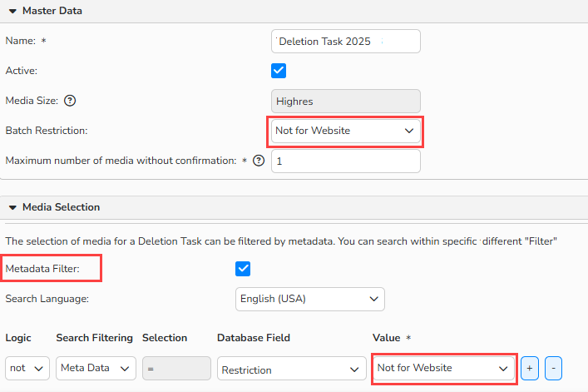Open the Batch Restriction dropdown
Screen dimensions: 588x392
coord(345,131)
